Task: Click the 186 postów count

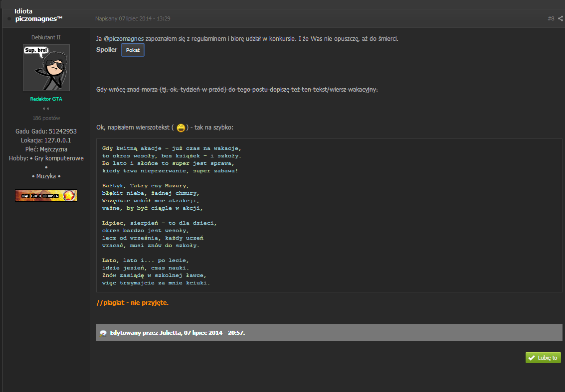Action: 46,118
